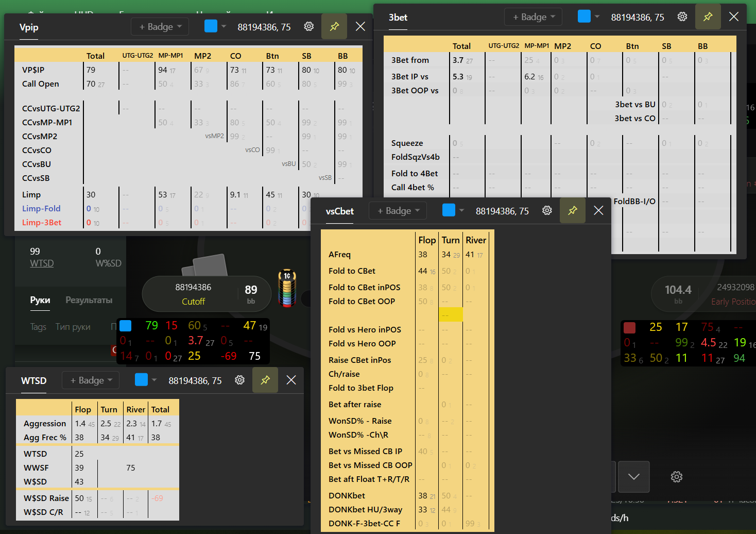Click the underlined WTSD stat label
This screenshot has height=534, width=756.
(x=42, y=263)
